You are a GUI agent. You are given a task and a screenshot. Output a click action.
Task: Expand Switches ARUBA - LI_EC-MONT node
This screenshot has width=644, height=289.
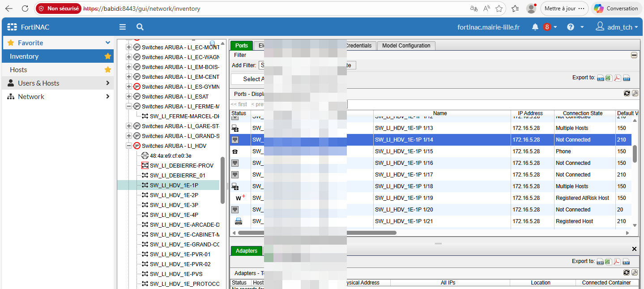click(129, 47)
